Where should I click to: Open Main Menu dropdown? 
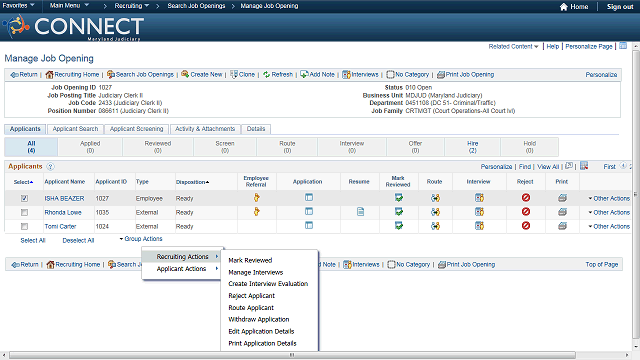point(69,6)
